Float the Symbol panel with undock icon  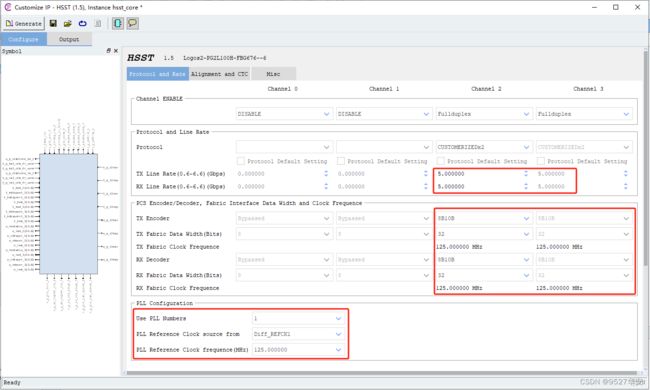point(109,51)
